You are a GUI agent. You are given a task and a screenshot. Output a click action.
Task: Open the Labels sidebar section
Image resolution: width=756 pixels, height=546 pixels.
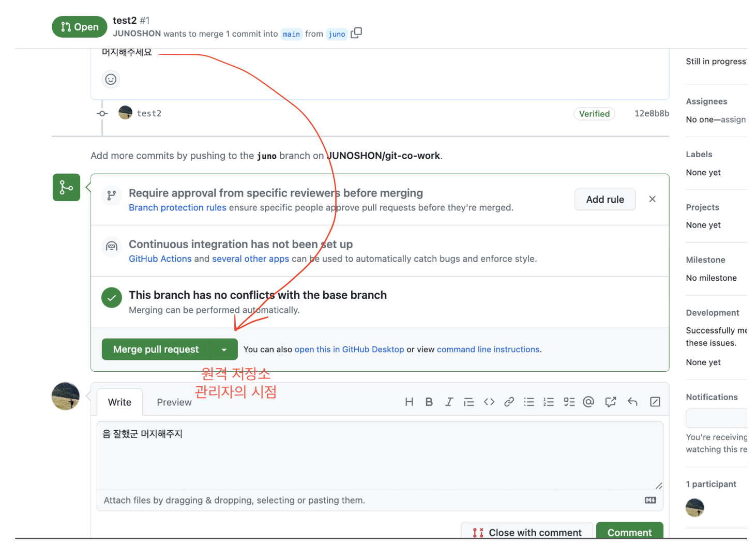click(x=699, y=154)
